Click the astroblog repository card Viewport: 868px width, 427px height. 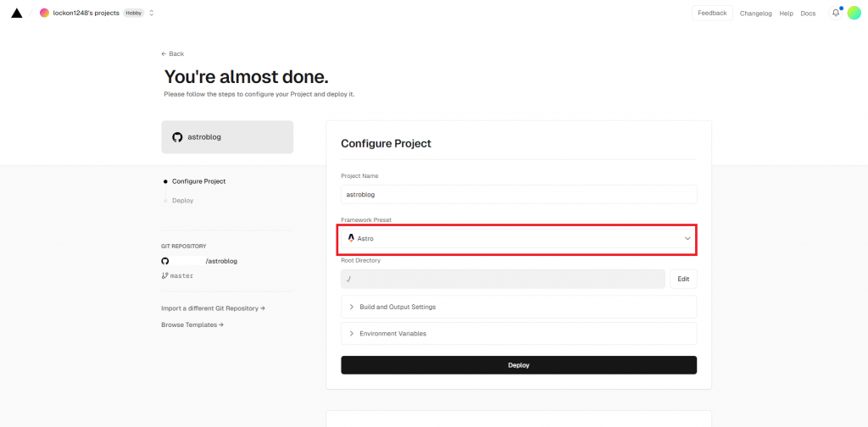[x=227, y=137]
